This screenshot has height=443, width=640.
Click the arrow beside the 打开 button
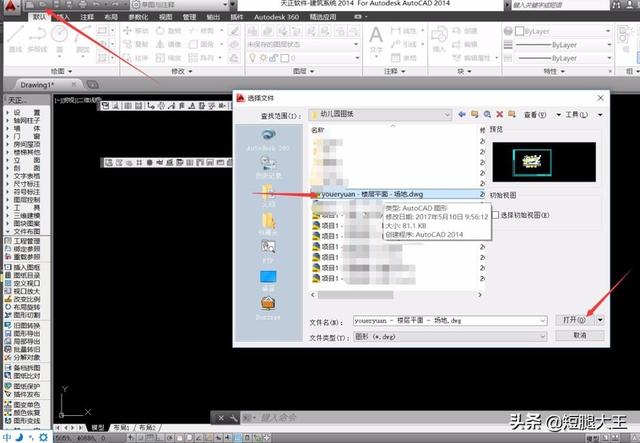tap(600, 320)
